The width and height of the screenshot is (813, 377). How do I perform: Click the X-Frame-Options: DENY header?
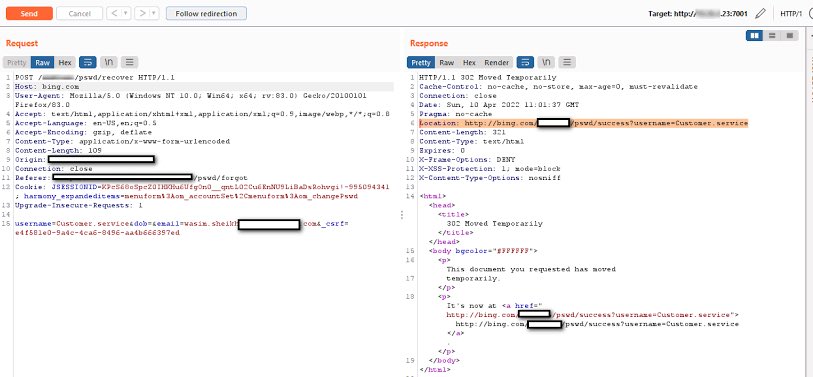pos(467,160)
